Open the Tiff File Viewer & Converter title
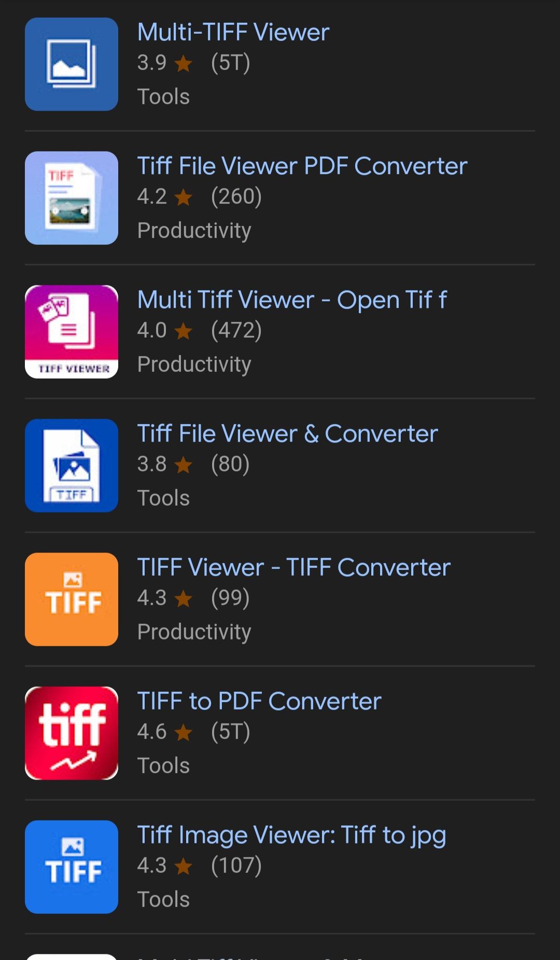 pos(288,434)
